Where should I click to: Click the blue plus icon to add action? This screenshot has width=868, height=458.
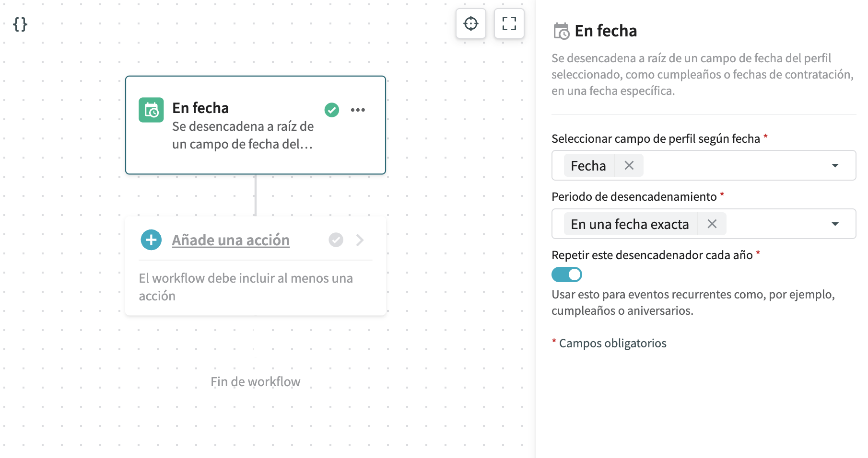tap(151, 240)
